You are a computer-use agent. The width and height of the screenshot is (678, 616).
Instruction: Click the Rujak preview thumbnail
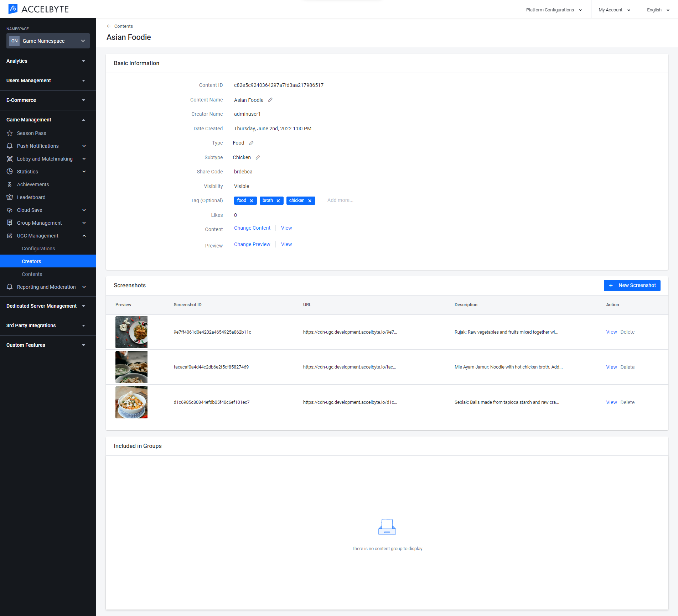click(x=131, y=332)
